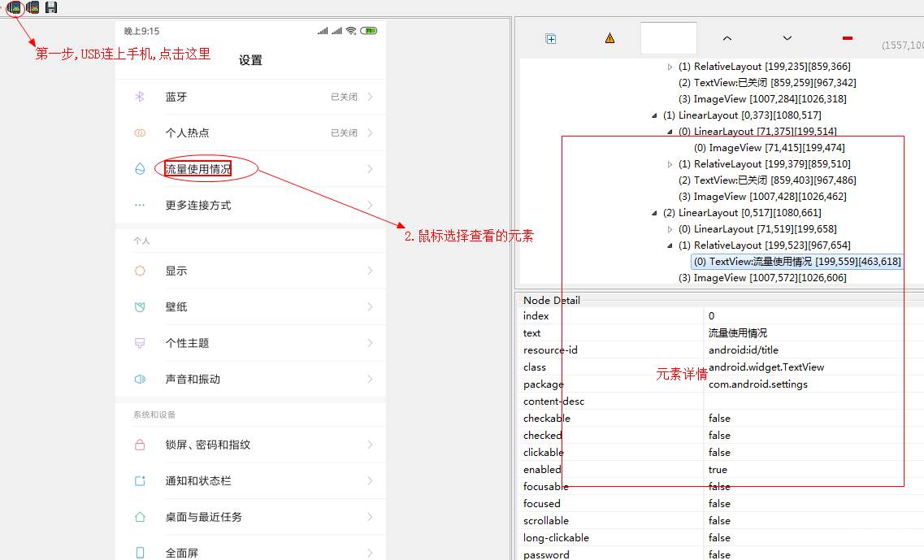Click text row value 流量使用情况 in Node Detail
This screenshot has height=560, width=924.
[738, 333]
